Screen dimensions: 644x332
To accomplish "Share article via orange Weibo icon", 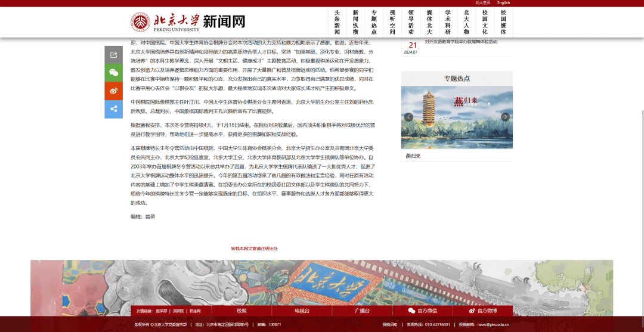I will pos(114,91).
